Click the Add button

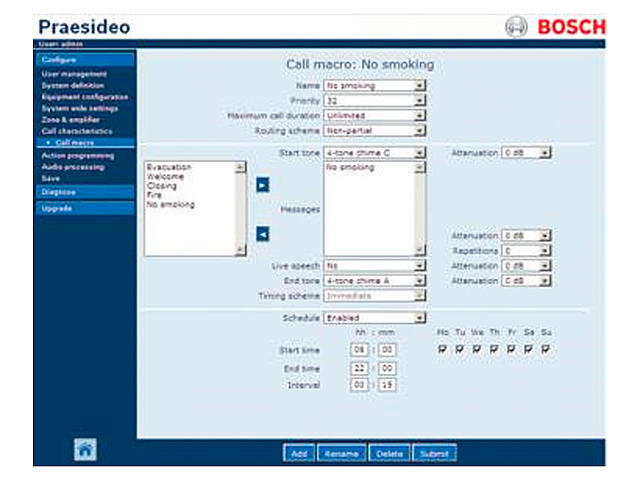coord(299,453)
